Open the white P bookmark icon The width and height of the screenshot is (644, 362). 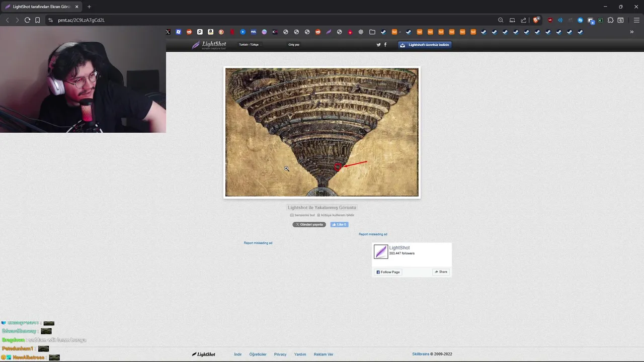point(200,32)
